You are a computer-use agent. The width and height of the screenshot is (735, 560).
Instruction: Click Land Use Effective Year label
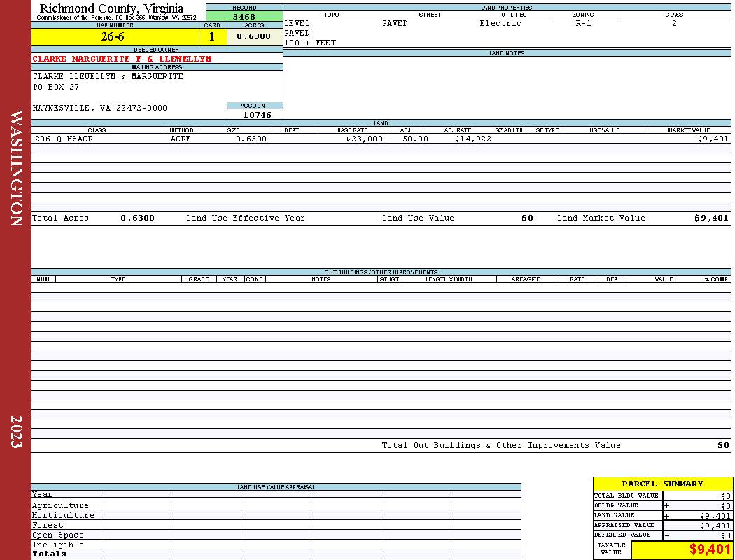(x=246, y=218)
